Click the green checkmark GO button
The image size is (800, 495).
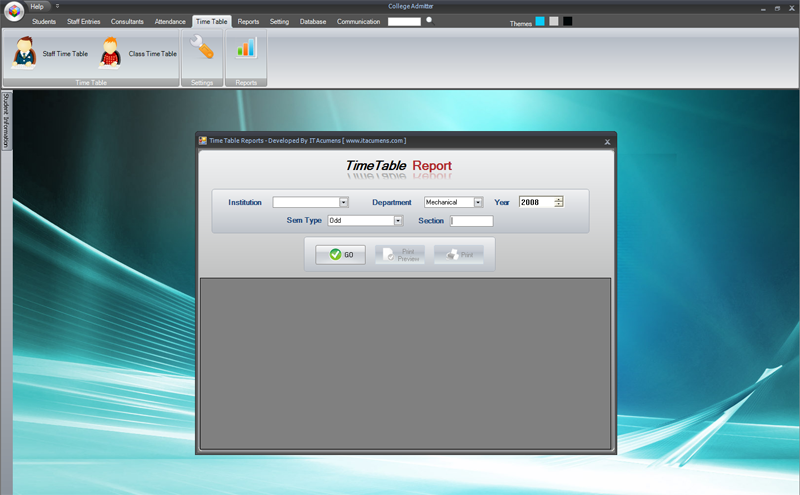point(340,255)
